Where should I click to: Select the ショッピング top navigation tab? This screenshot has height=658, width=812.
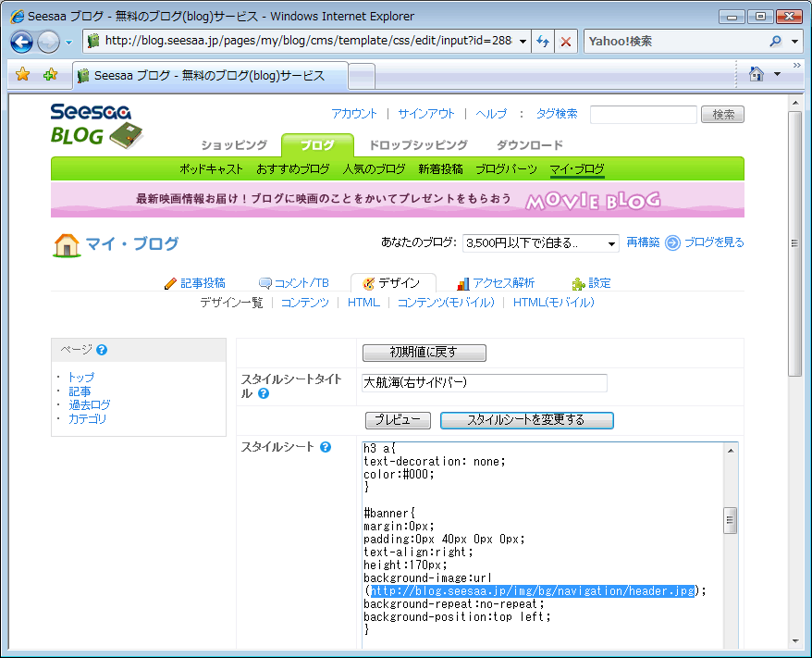pyautogui.click(x=234, y=145)
